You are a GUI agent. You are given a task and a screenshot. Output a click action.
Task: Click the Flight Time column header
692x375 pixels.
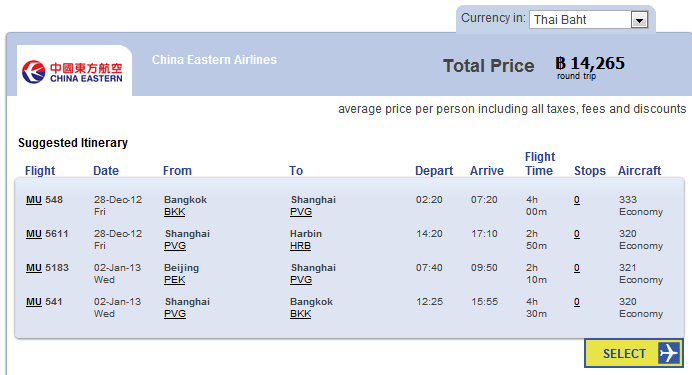(x=540, y=164)
